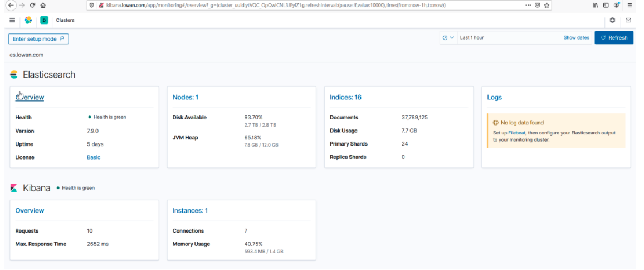
Task: Click the Replica Shards value 0
Action: [x=403, y=157]
